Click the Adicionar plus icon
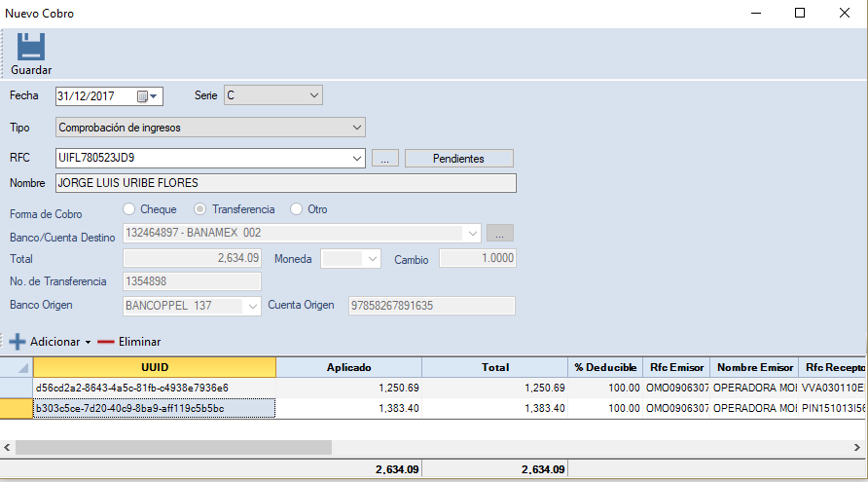 [18, 342]
